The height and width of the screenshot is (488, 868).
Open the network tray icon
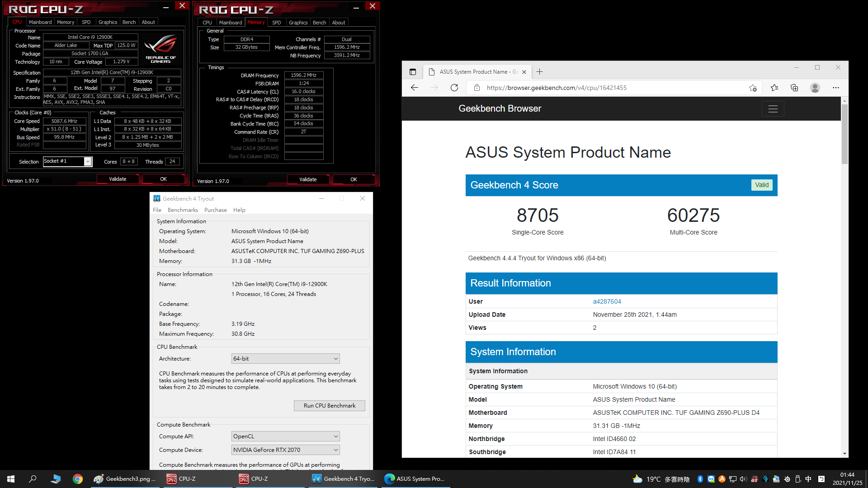[733, 479]
